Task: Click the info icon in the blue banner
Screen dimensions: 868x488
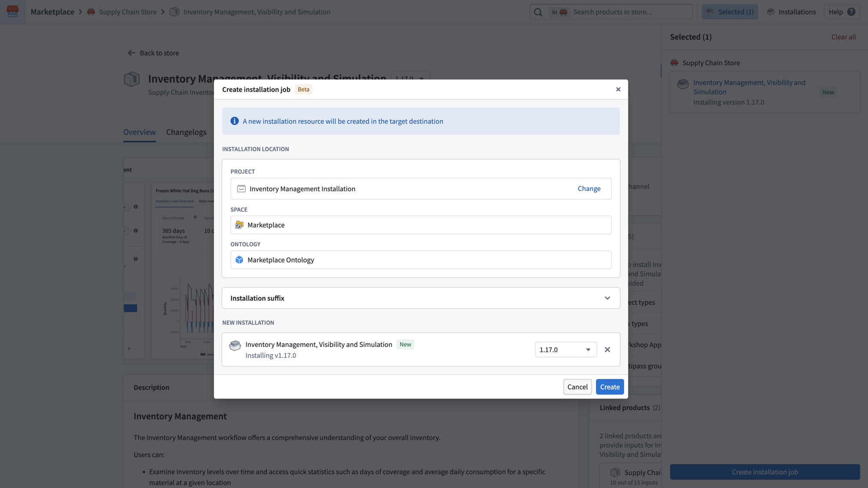Action: [x=234, y=121]
